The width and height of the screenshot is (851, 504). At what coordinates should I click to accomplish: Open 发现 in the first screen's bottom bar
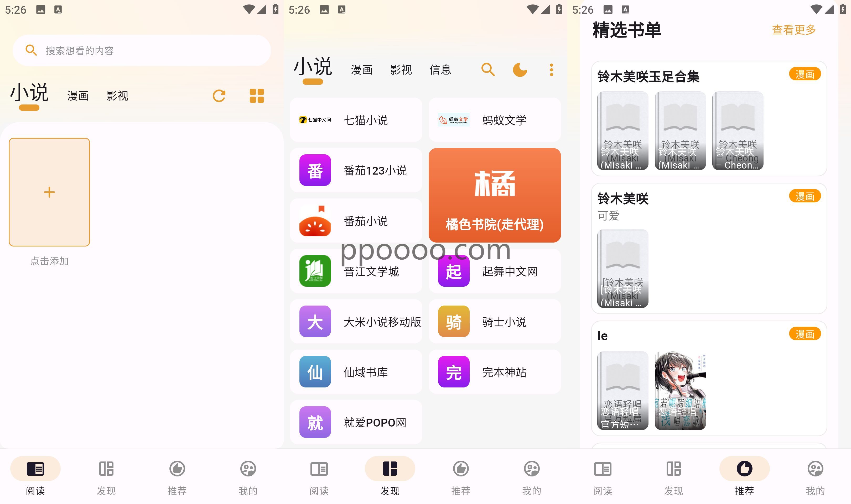(106, 476)
